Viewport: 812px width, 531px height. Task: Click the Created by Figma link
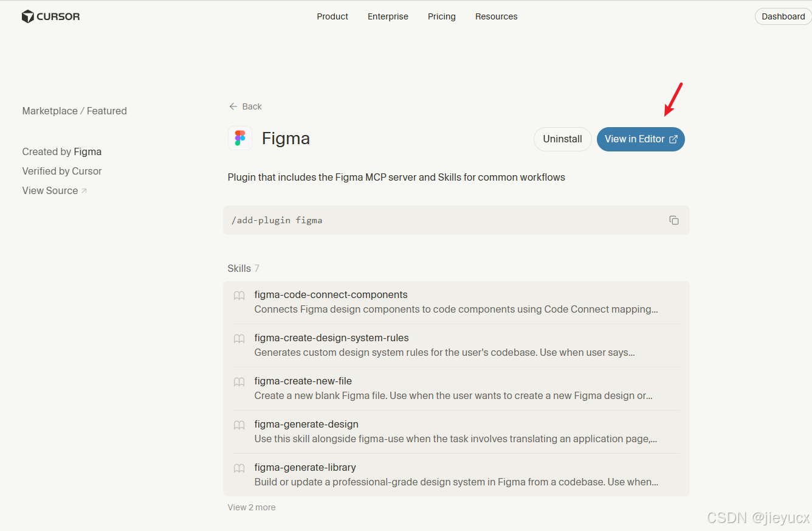(x=62, y=151)
